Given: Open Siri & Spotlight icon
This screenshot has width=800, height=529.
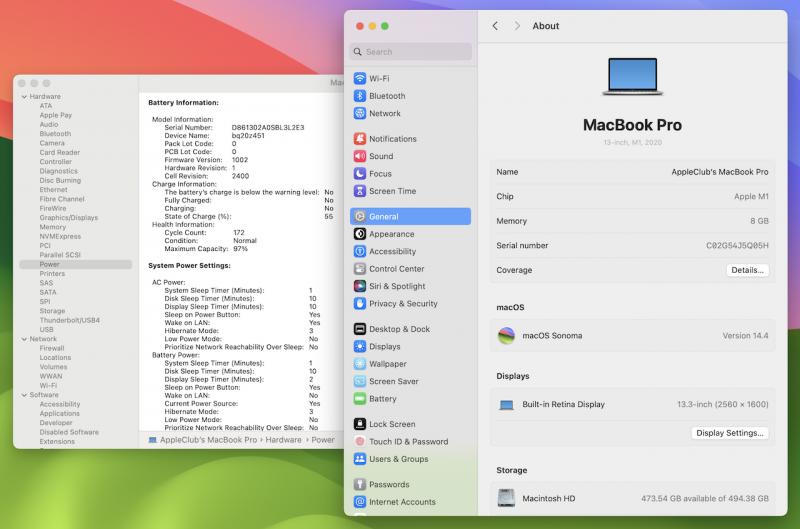Looking at the screenshot, I should (360, 286).
